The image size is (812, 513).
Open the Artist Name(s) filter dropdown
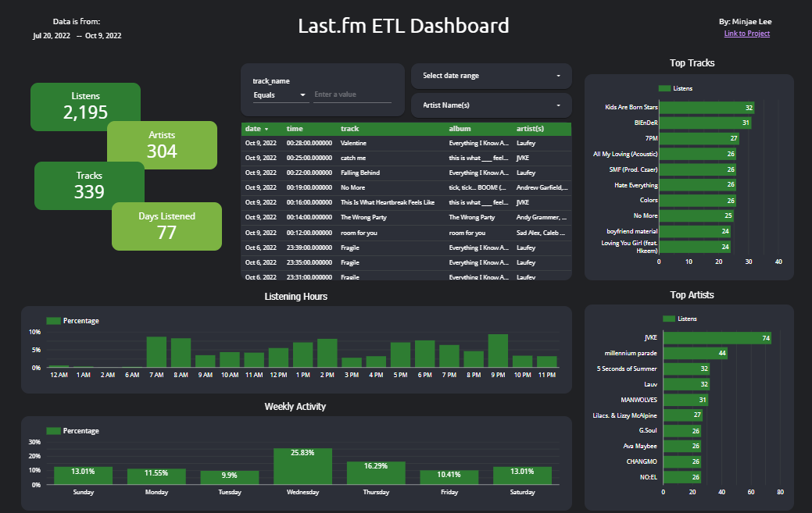click(x=491, y=105)
